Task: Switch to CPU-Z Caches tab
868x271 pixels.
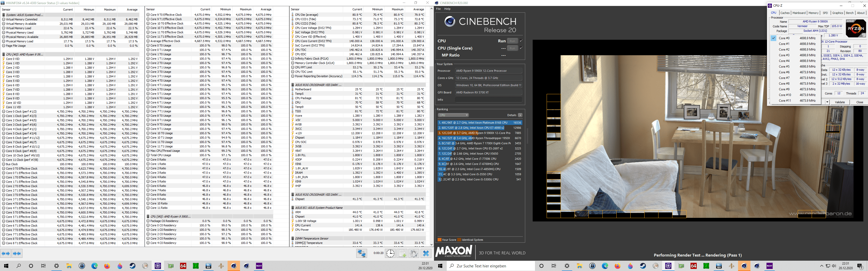Action: tap(785, 13)
